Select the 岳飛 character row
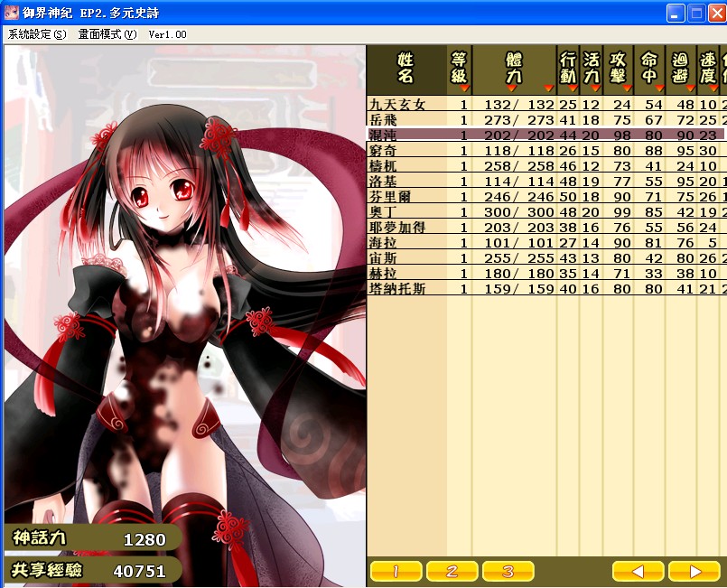 pos(546,119)
